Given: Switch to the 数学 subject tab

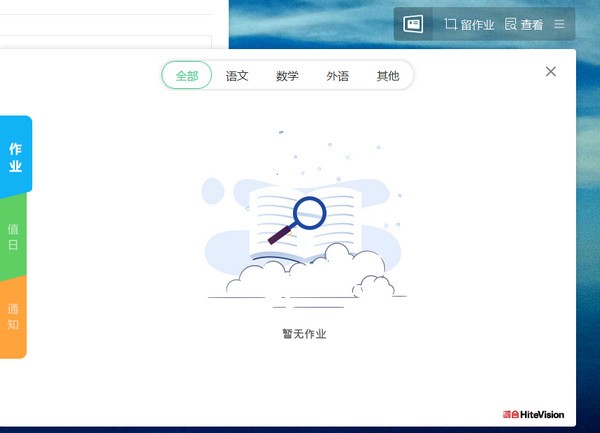Looking at the screenshot, I should pos(287,76).
